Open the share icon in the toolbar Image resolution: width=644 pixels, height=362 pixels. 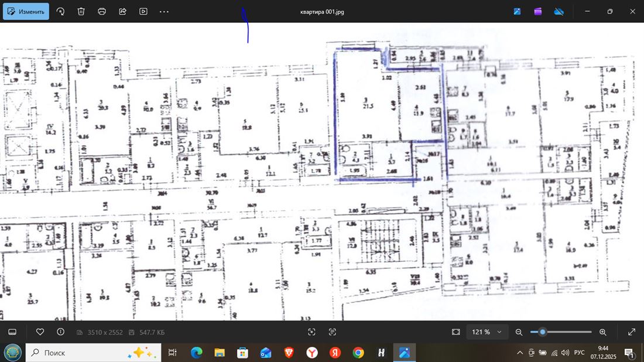pyautogui.click(x=122, y=11)
